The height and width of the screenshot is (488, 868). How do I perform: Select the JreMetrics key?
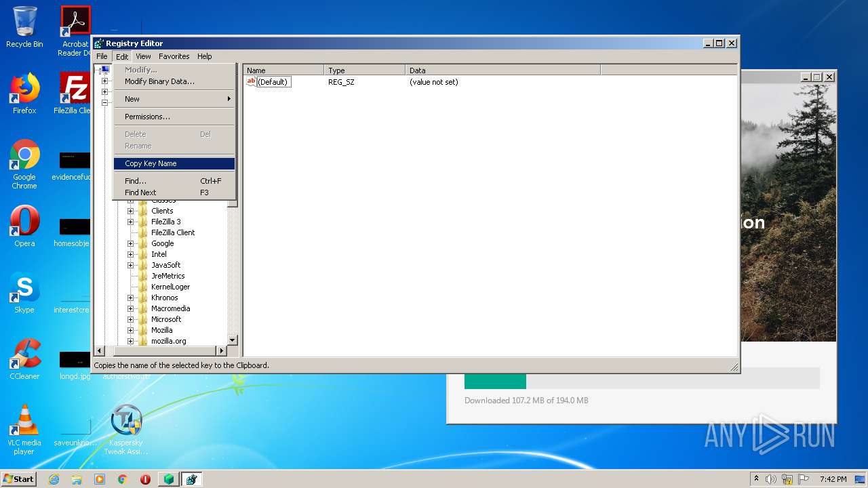[167, 276]
